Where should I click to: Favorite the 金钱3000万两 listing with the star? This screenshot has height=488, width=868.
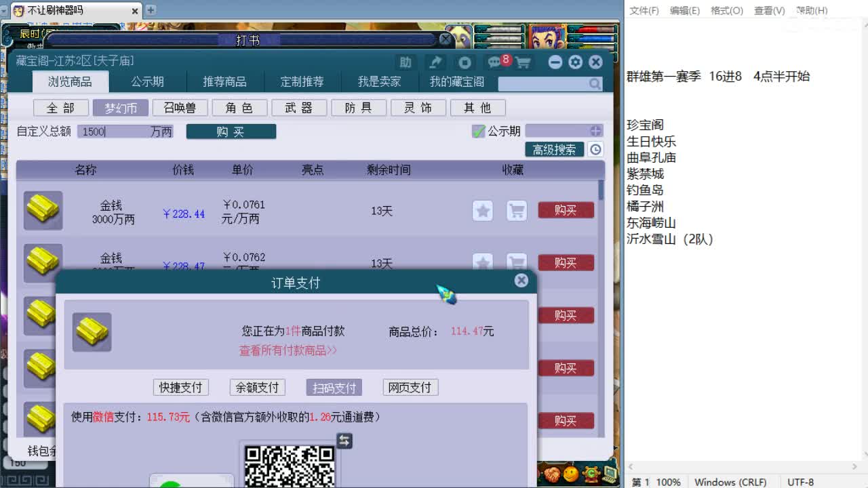(483, 211)
